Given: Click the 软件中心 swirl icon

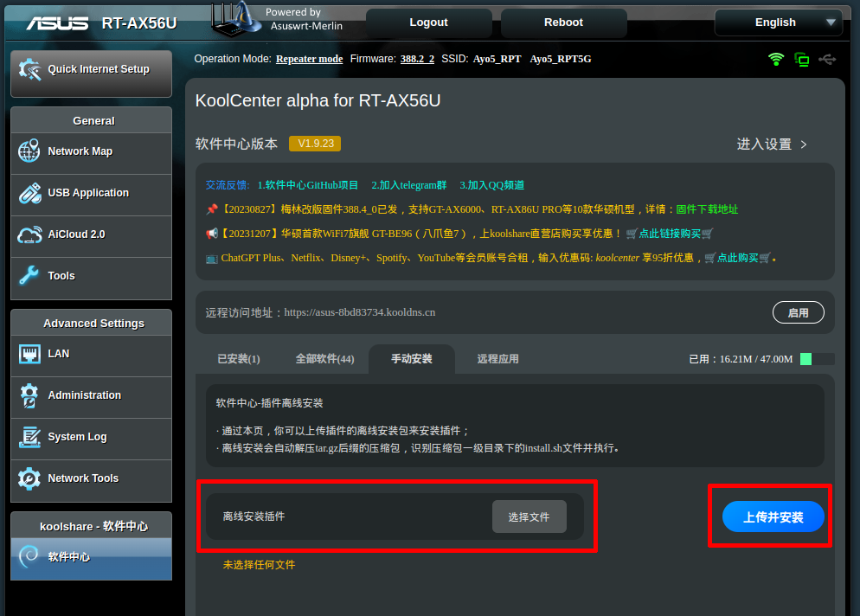Looking at the screenshot, I should click(x=29, y=557).
